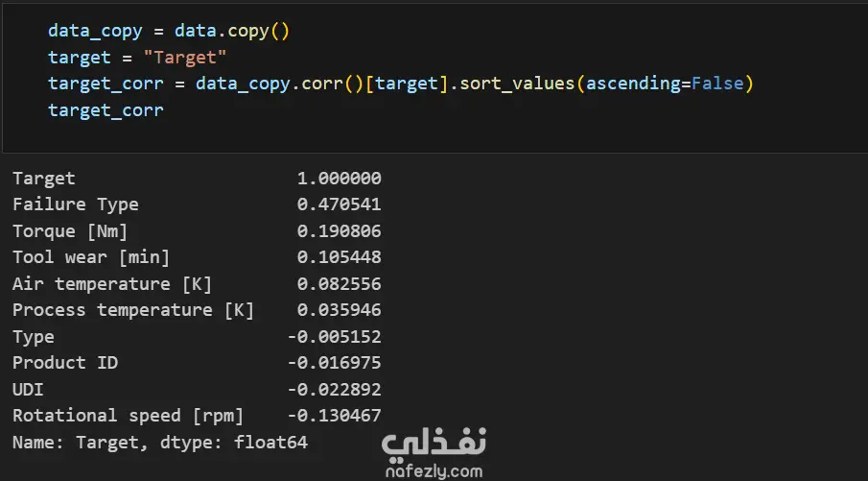Click the Name: Target, dtype: float64 line
This screenshot has width=868, height=481.
[x=160, y=443]
